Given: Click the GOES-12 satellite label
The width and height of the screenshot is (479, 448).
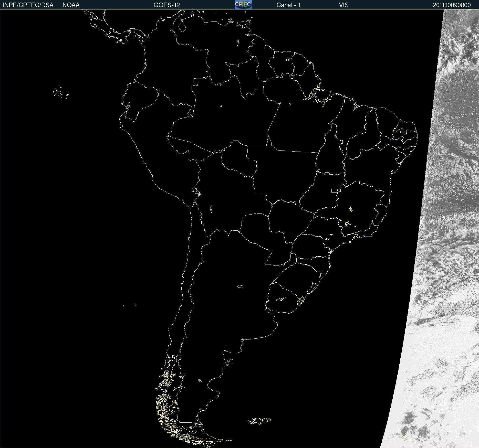Looking at the screenshot, I should coord(167,5).
